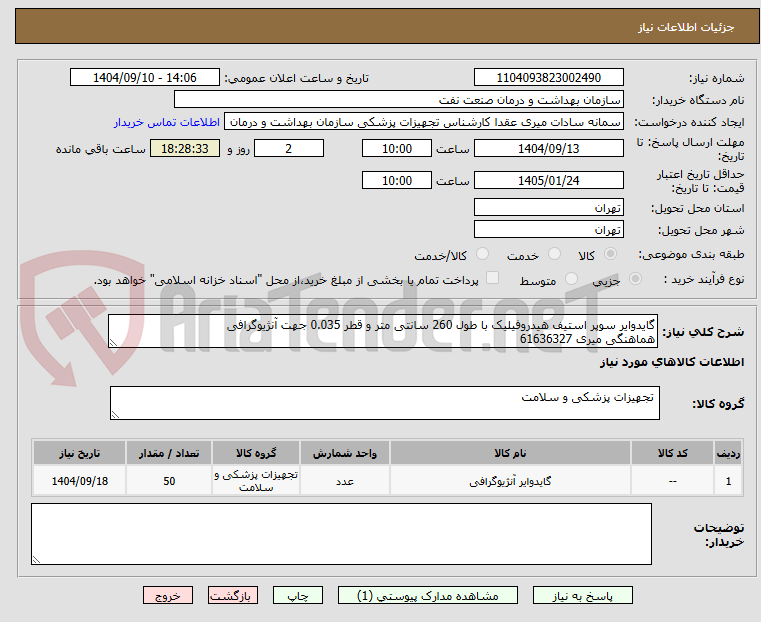This screenshot has width=761, height=622.
Task: Select the کالا/خدمت radio button
Action: pyautogui.click(x=482, y=254)
